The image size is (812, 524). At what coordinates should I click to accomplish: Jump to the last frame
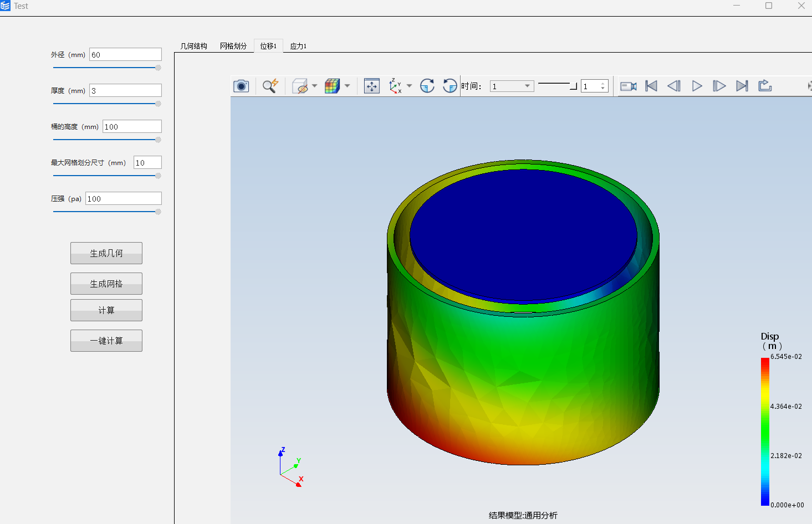tap(742, 86)
